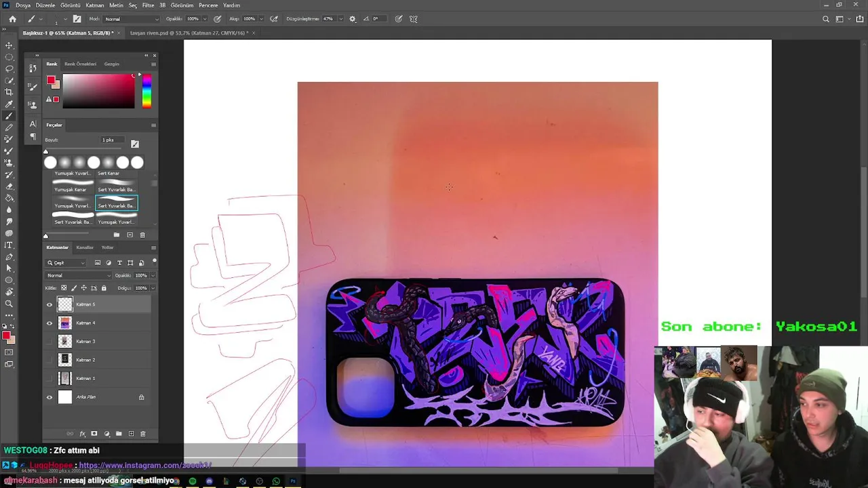Add a layer mask icon
This screenshot has height=488, width=868.
click(94, 434)
